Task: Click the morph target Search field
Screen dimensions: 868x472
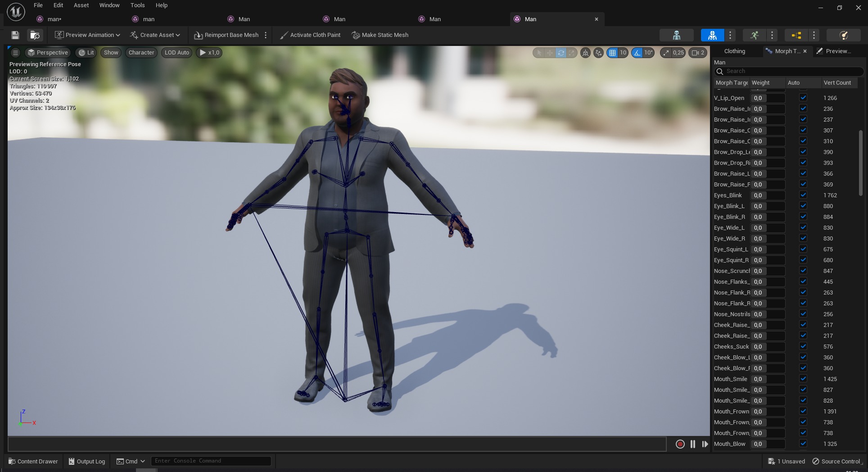Action: (789, 71)
